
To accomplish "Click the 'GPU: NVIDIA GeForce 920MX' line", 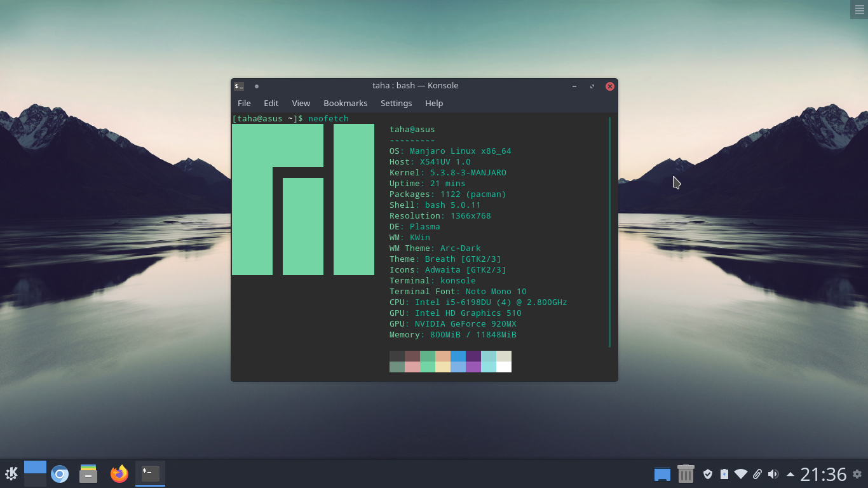I will [x=453, y=324].
